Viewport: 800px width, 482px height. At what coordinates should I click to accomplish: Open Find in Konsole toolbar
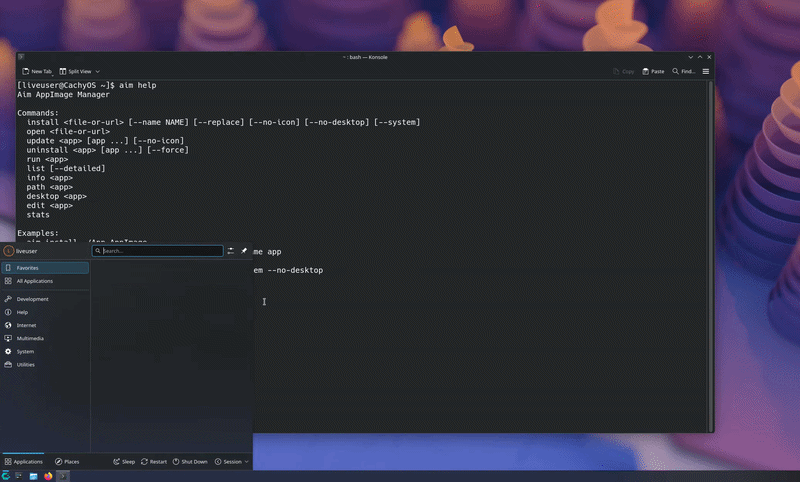tap(684, 71)
